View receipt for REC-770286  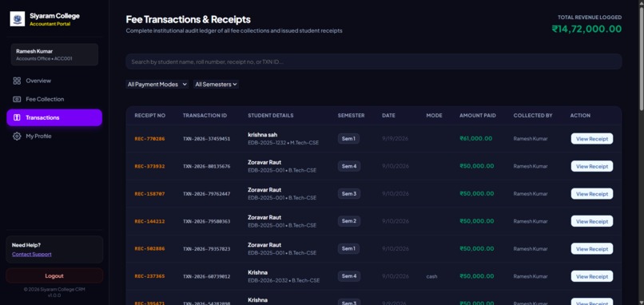click(x=592, y=139)
